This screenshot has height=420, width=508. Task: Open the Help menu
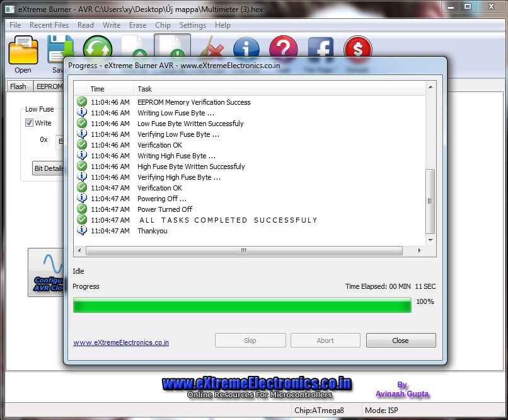coord(222,25)
